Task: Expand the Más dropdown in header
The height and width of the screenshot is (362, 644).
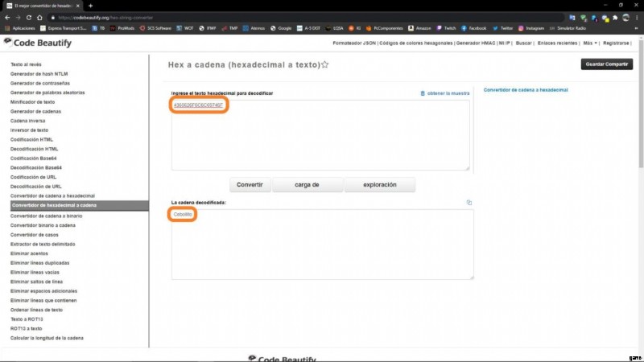Action: (590, 43)
